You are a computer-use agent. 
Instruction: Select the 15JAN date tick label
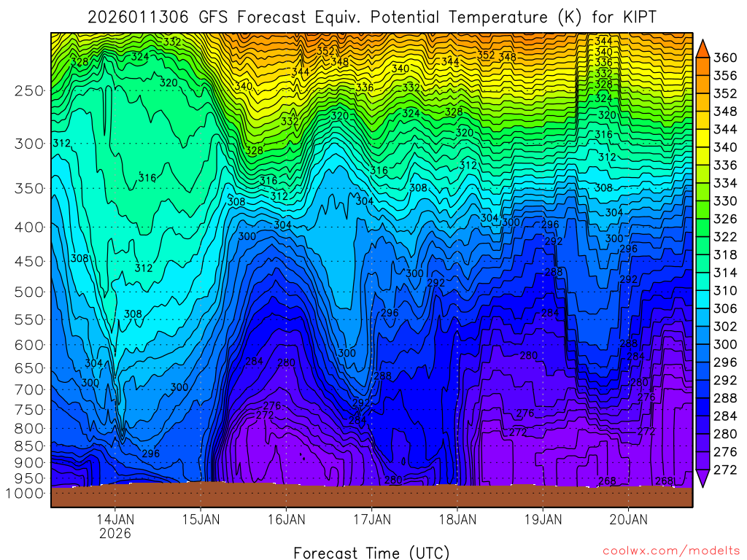click(201, 519)
